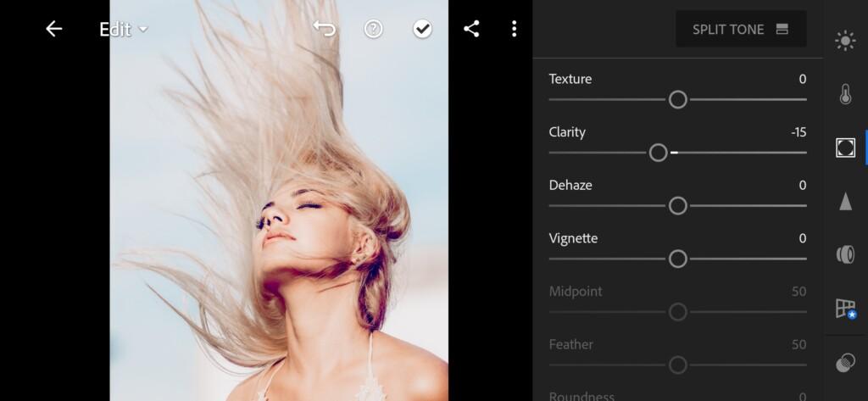Click the Vignette slider handle
Screen dimensions: 868x401
[677, 259]
